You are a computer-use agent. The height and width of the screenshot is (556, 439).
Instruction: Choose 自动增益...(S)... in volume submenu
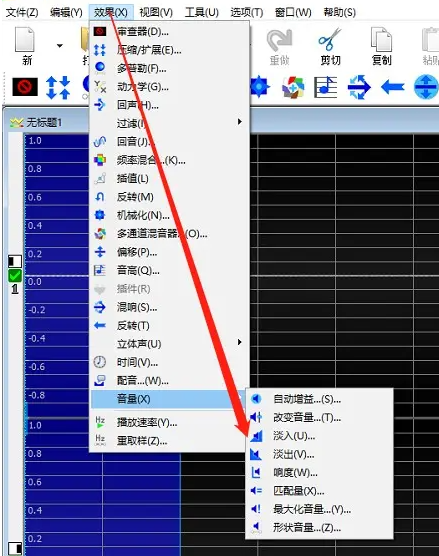tap(319, 399)
